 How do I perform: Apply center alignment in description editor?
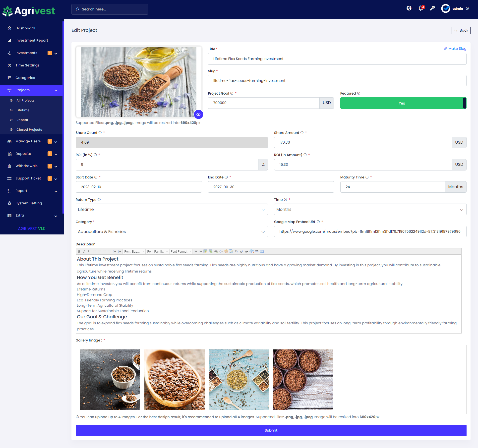click(99, 251)
